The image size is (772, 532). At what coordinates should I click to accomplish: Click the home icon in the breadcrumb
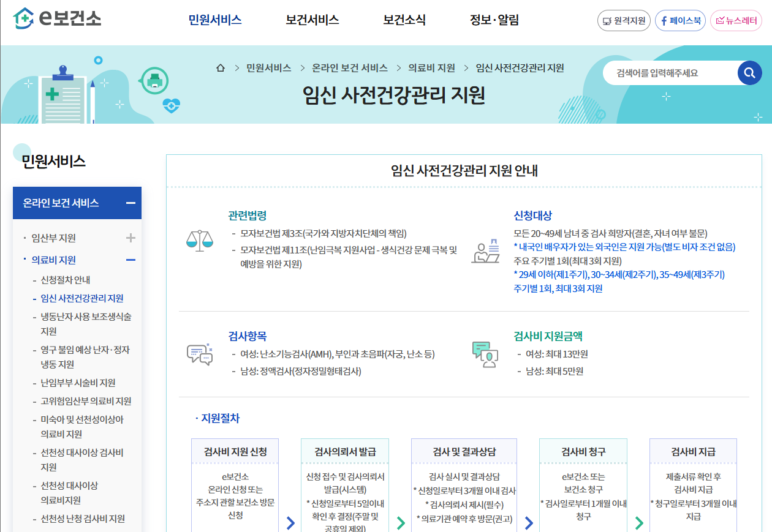pos(221,69)
